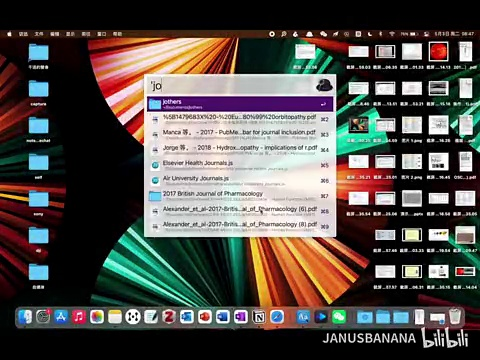Launch the App Store from the dock
Viewport: 480px width, 360px height.
click(61, 317)
